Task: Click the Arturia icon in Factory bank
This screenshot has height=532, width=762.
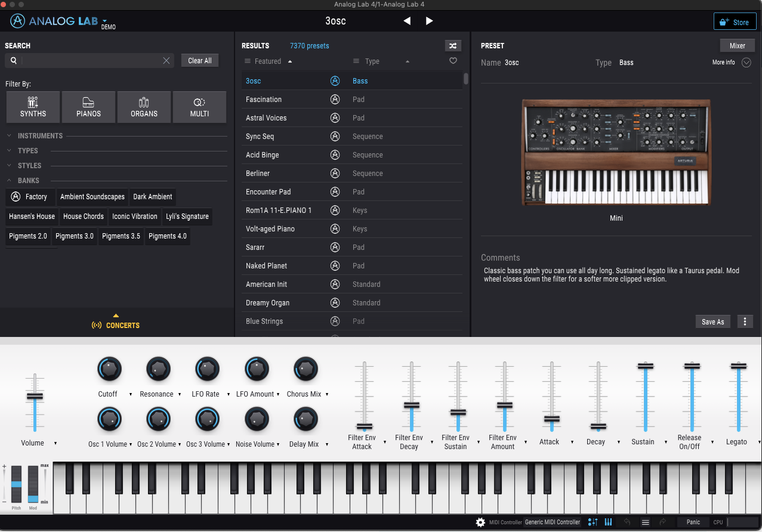Action: [x=16, y=197]
